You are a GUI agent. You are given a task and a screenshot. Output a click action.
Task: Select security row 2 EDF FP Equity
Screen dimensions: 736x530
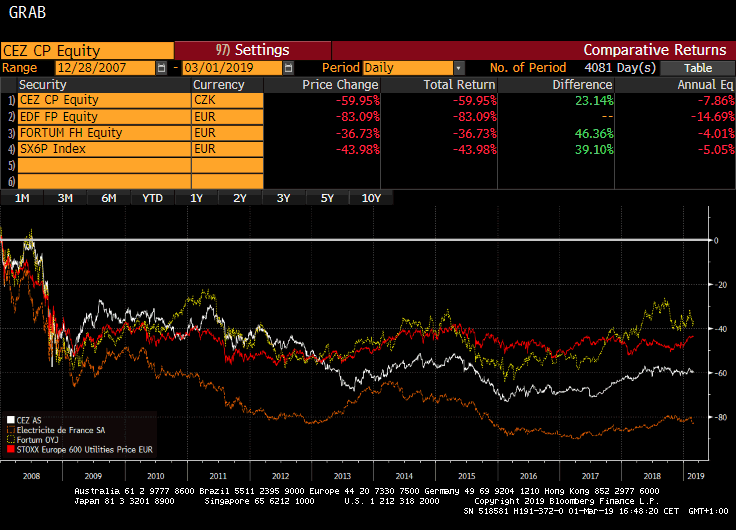click(x=104, y=117)
